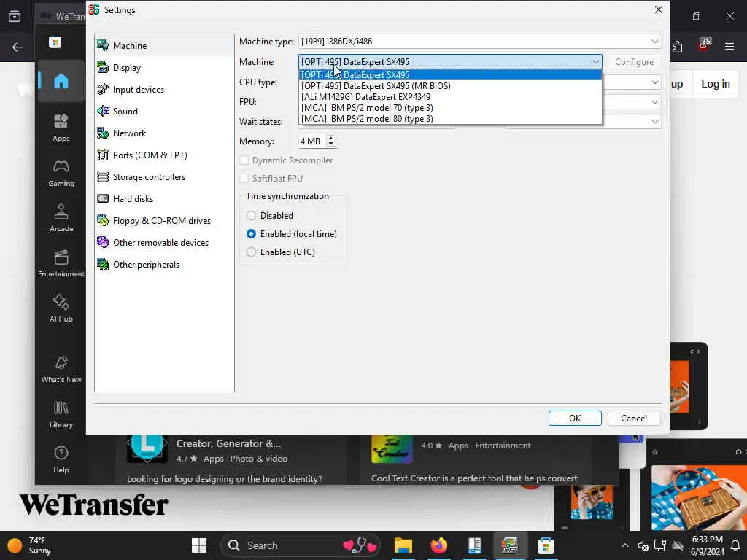This screenshot has width=747, height=560.
Task: Choose IBM PS/2 model 80 (type 3)
Action: click(x=450, y=119)
